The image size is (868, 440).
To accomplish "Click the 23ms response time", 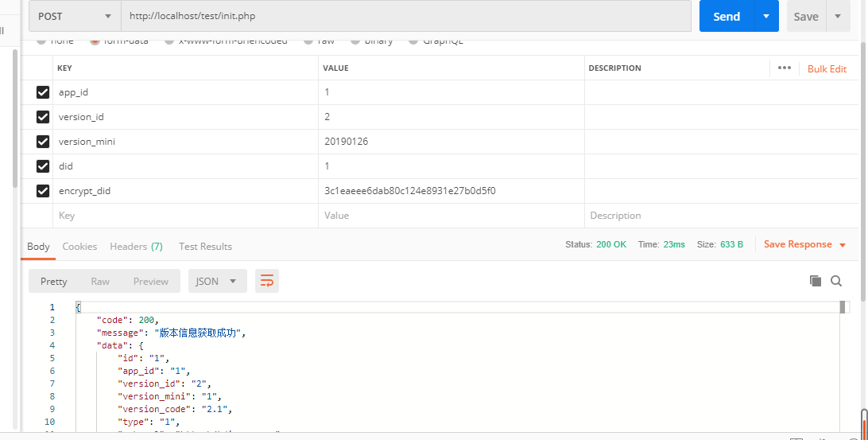I will coord(674,244).
